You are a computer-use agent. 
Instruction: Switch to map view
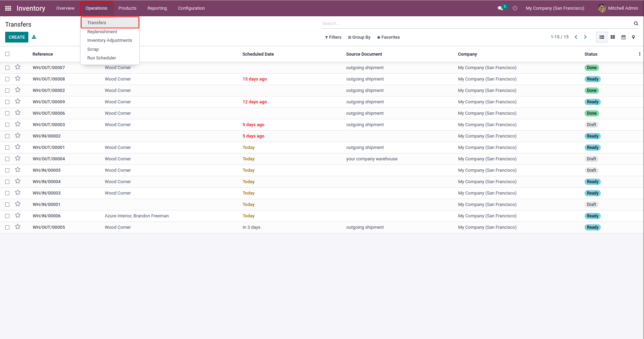633,37
